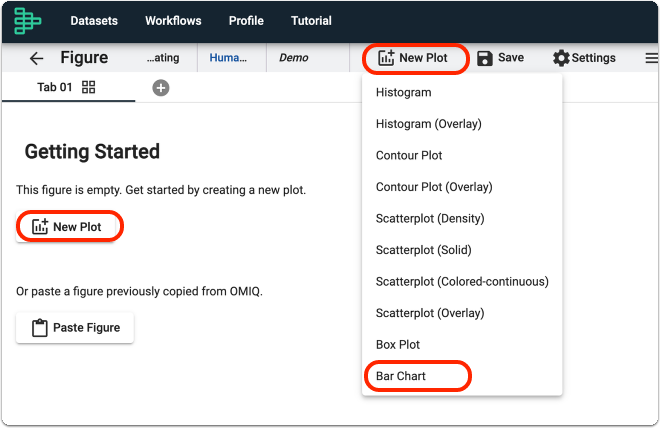Open Settings via the gear icon

point(561,58)
